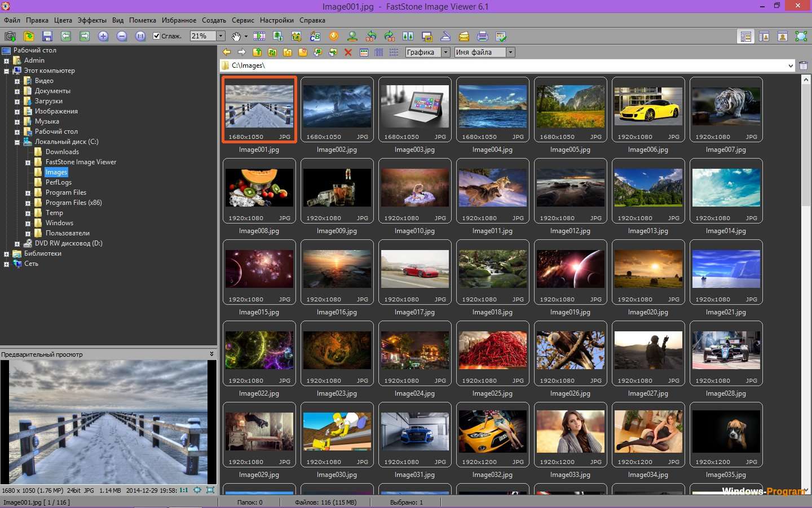Open the crop board tool icon
812x508 pixels.
(x=297, y=36)
